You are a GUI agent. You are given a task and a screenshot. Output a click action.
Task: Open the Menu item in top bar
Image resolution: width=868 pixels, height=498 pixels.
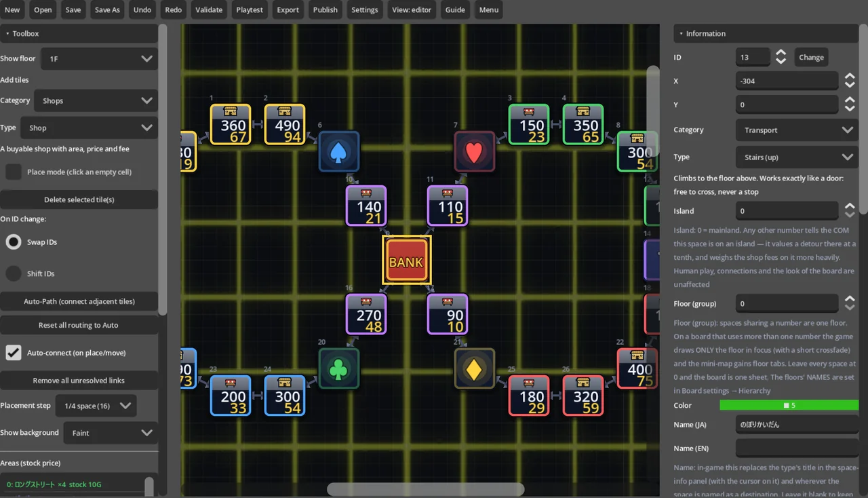tap(488, 9)
